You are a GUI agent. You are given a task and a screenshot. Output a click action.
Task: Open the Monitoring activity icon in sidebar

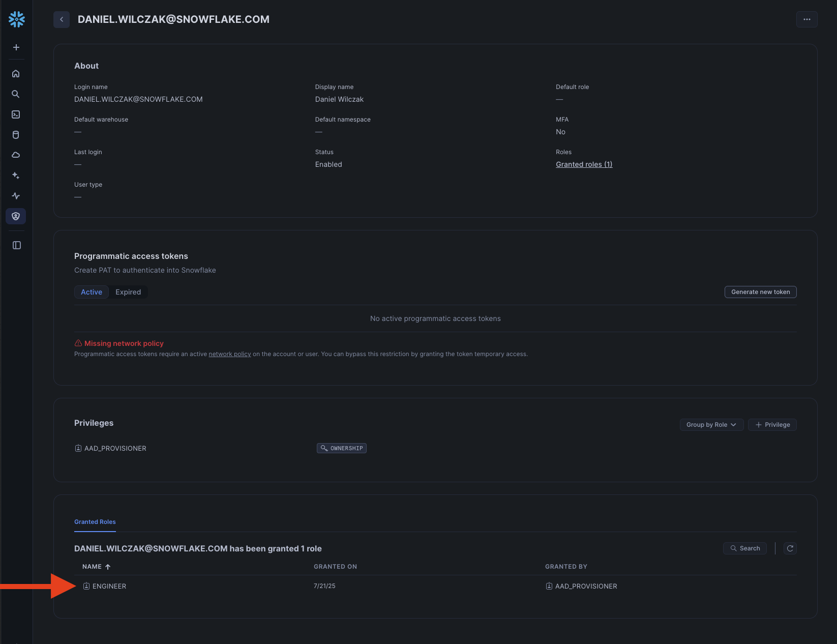pyautogui.click(x=16, y=196)
